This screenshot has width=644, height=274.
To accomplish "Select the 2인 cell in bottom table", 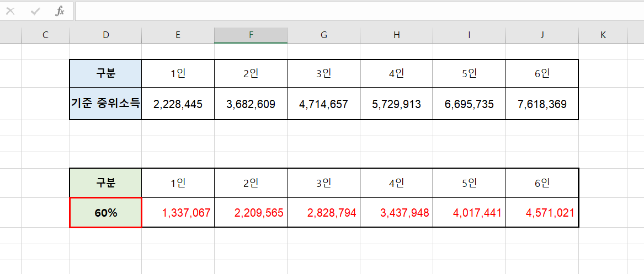I will (x=251, y=183).
